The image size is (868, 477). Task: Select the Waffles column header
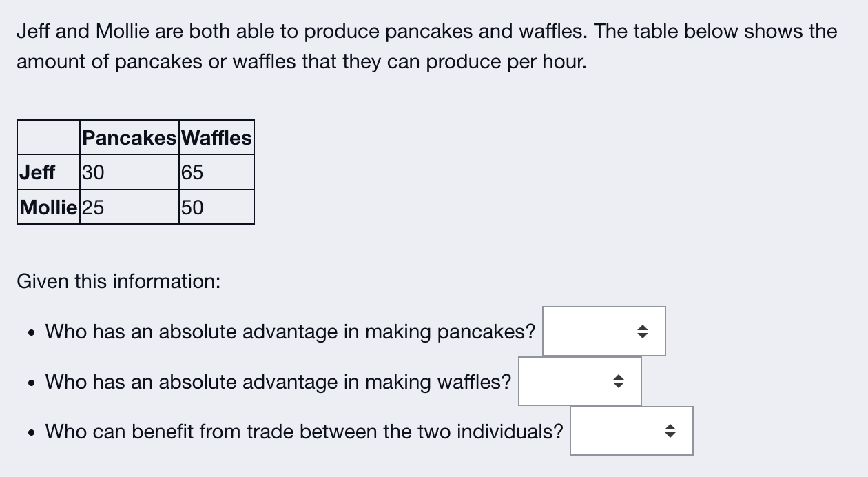[x=217, y=137]
